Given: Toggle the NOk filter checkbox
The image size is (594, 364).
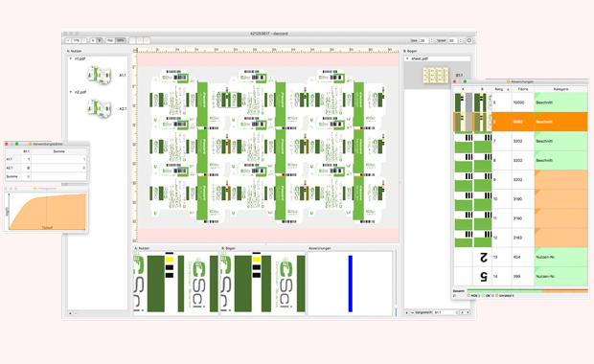Looking at the screenshot, I should 468,295.
